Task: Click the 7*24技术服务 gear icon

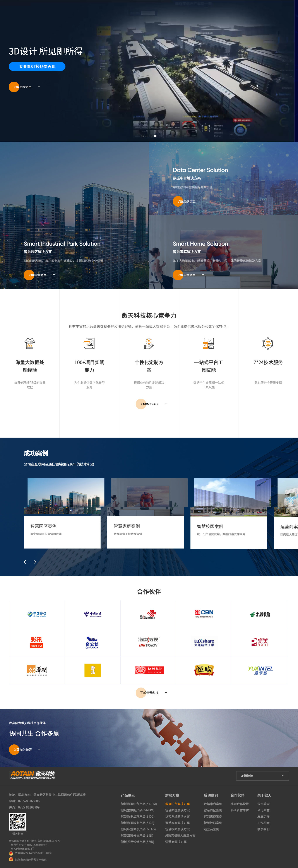Action: click(x=268, y=343)
